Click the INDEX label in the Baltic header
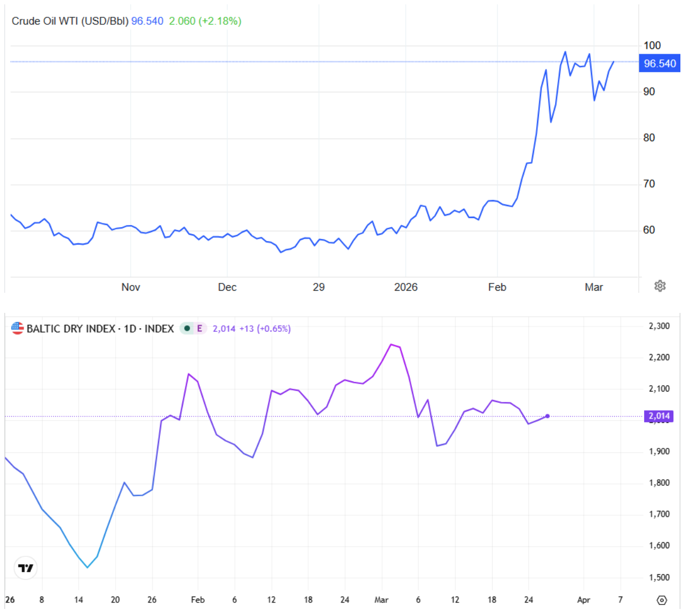This screenshot has height=616, width=688. pos(159,329)
